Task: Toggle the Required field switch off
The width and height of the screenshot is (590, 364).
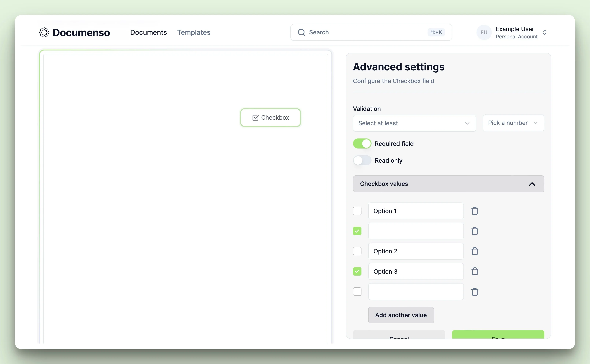Action: (362, 144)
